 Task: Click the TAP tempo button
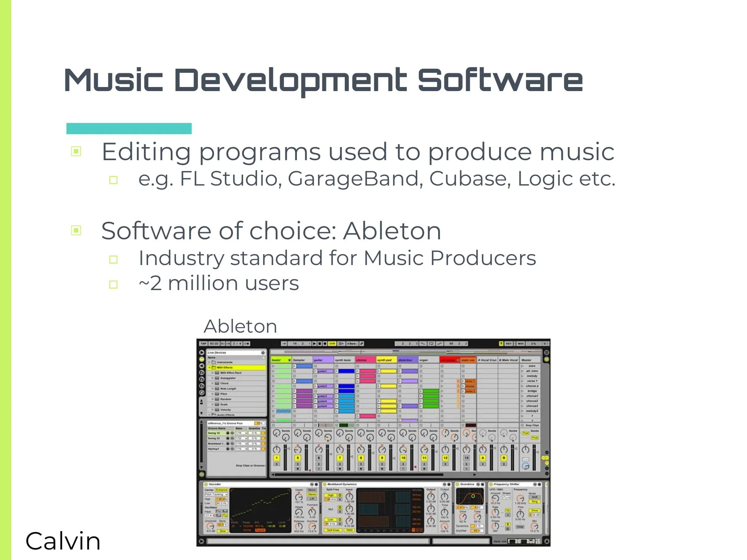203,343
